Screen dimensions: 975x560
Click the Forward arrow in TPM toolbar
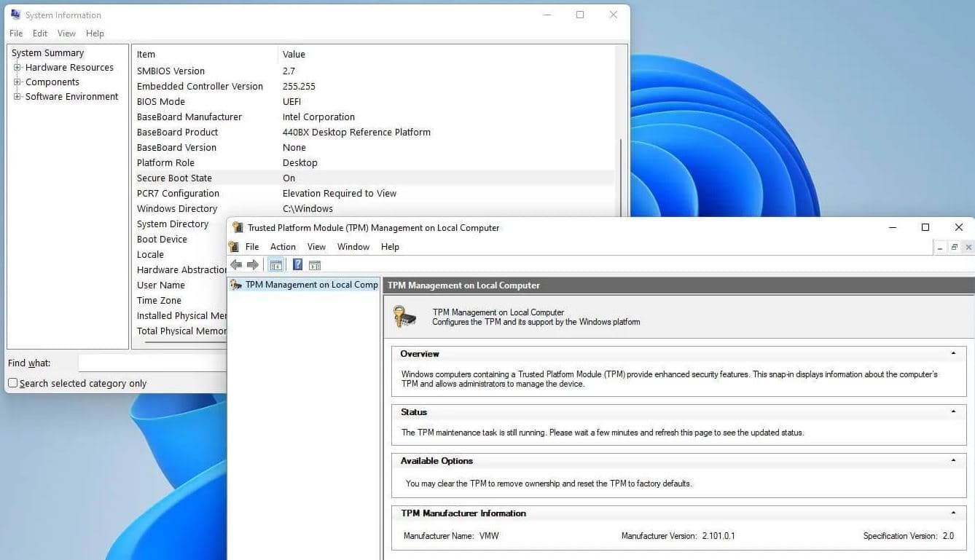[x=253, y=265]
